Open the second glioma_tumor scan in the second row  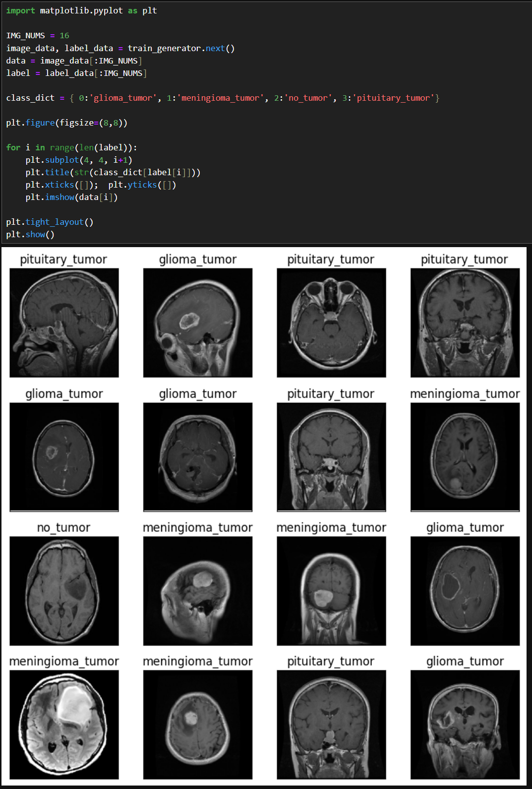[198, 457]
